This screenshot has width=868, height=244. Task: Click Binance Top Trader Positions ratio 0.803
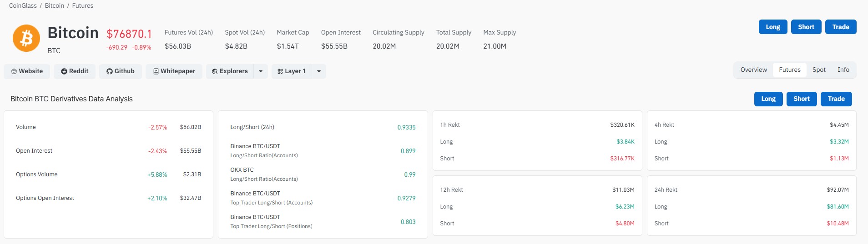click(x=408, y=222)
